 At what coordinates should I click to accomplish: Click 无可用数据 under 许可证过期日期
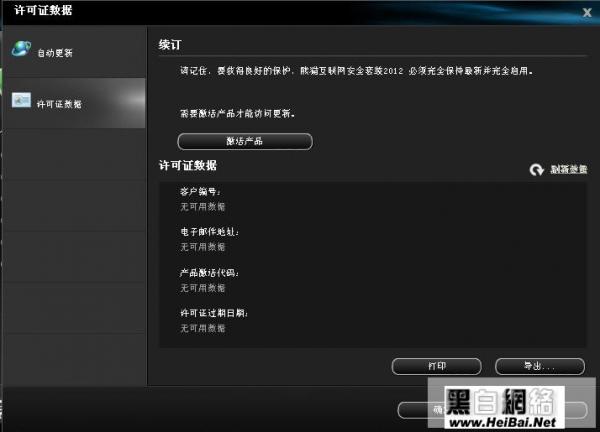pos(202,328)
